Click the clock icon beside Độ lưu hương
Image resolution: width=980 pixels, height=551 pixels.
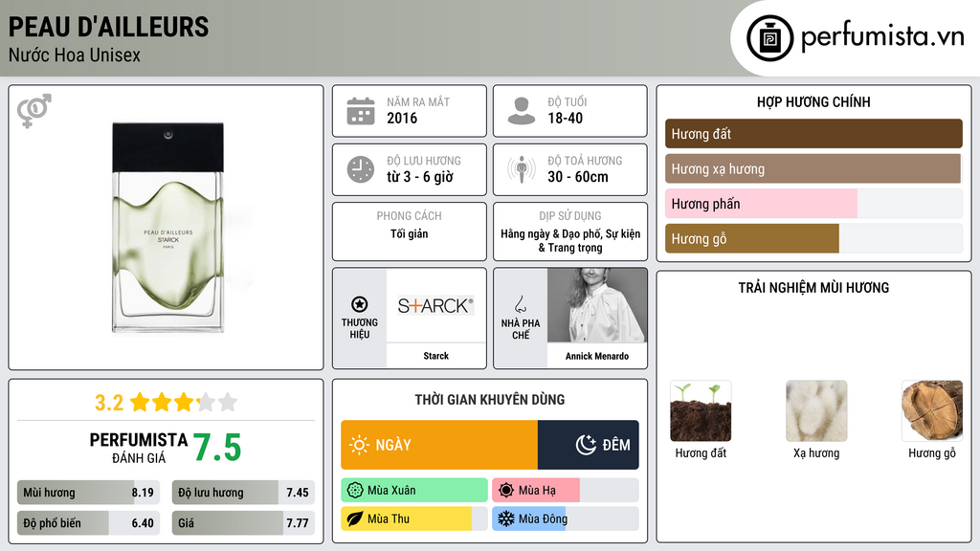click(361, 169)
